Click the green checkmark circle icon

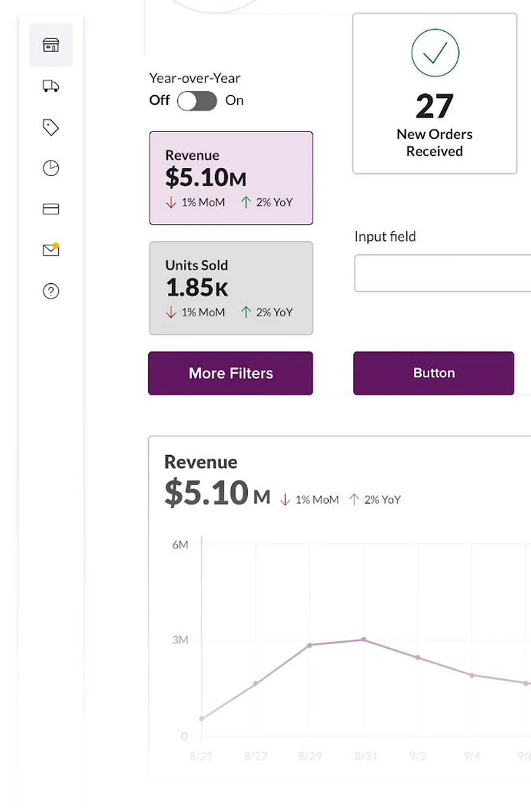[435, 53]
